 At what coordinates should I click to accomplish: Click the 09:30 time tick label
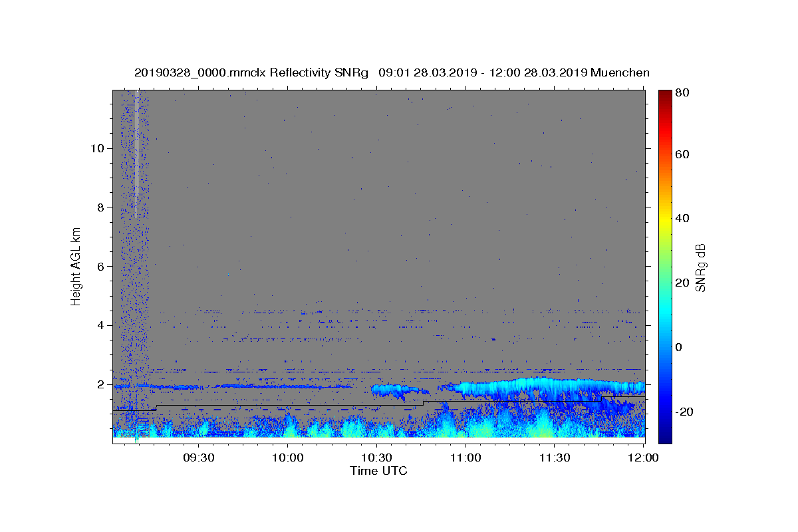click(198, 458)
